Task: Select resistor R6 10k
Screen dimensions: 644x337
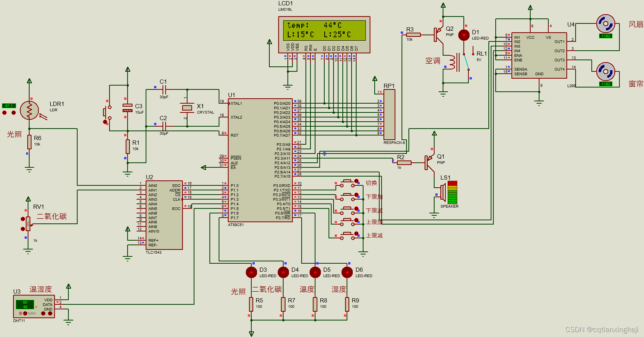Action: (x=29, y=142)
